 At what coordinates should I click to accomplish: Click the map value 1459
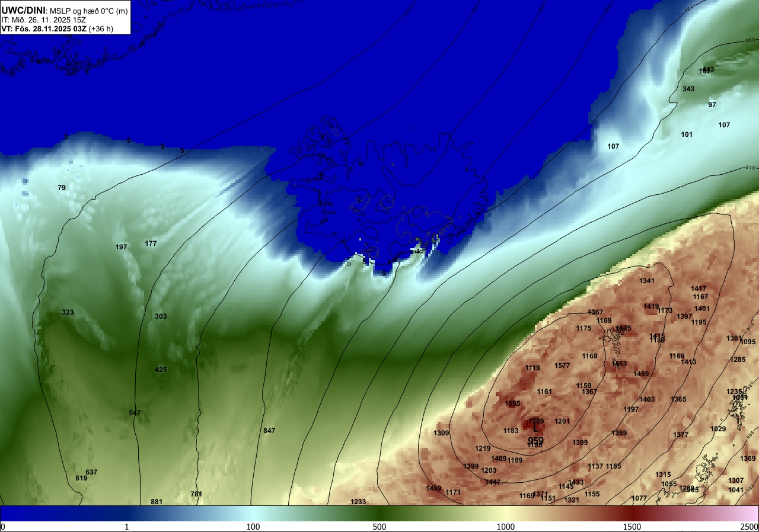641,374
